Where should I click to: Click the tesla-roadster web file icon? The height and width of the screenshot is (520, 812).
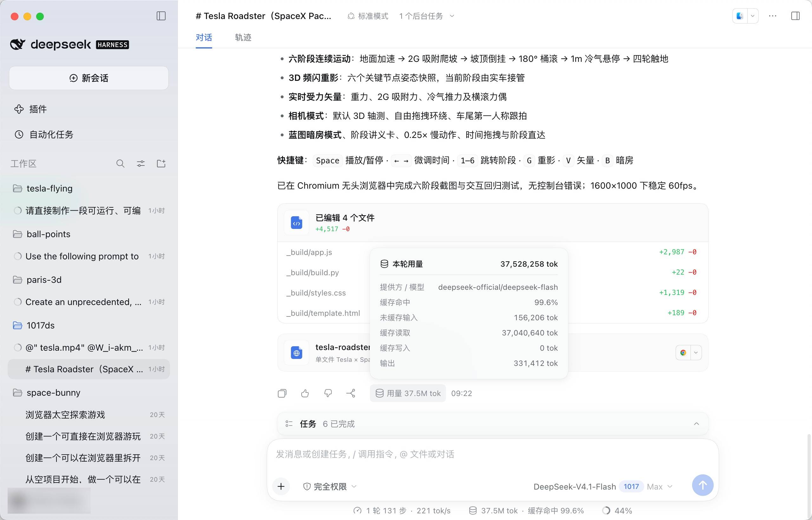tap(296, 353)
